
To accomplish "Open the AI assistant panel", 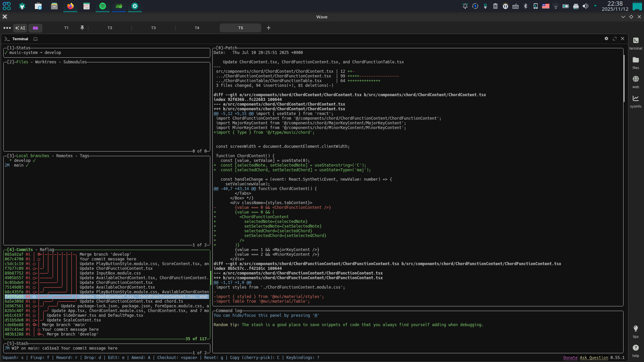I will (20, 28).
